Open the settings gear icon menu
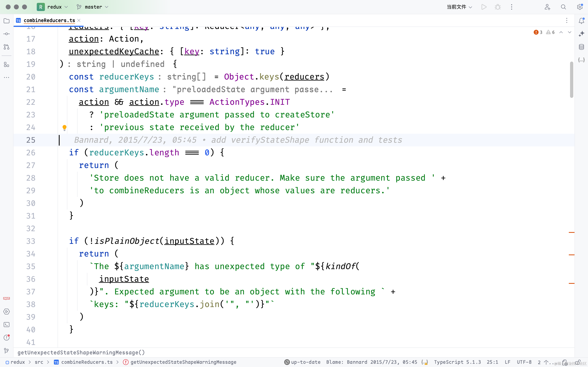The image size is (588, 367). coord(580,7)
